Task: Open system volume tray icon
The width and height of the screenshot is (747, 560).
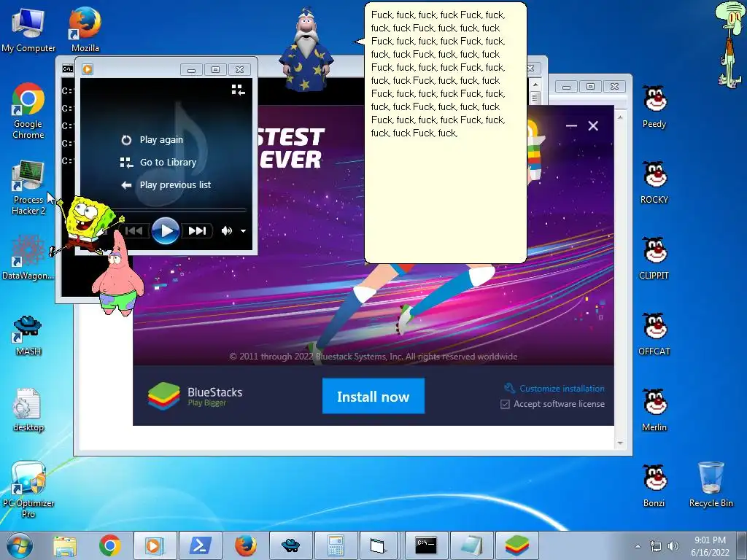Action: coord(673,546)
